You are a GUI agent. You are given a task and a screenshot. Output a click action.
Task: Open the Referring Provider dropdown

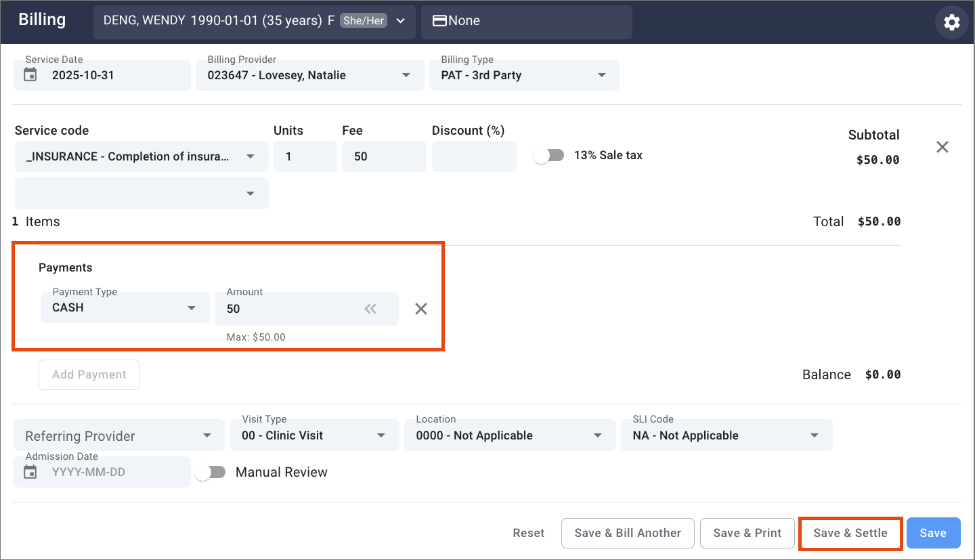pos(119,435)
